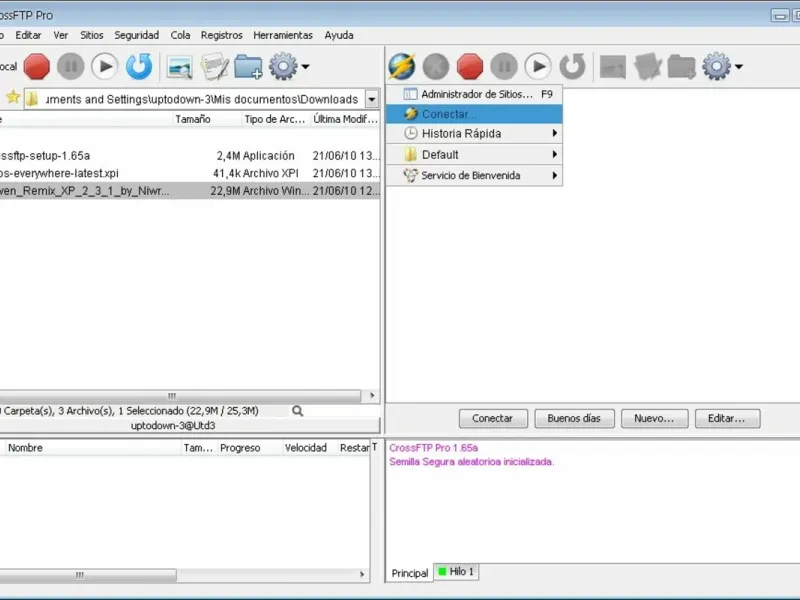The width and height of the screenshot is (800, 600).
Task: Switch to the Hilo 1 tab
Action: coord(457,571)
